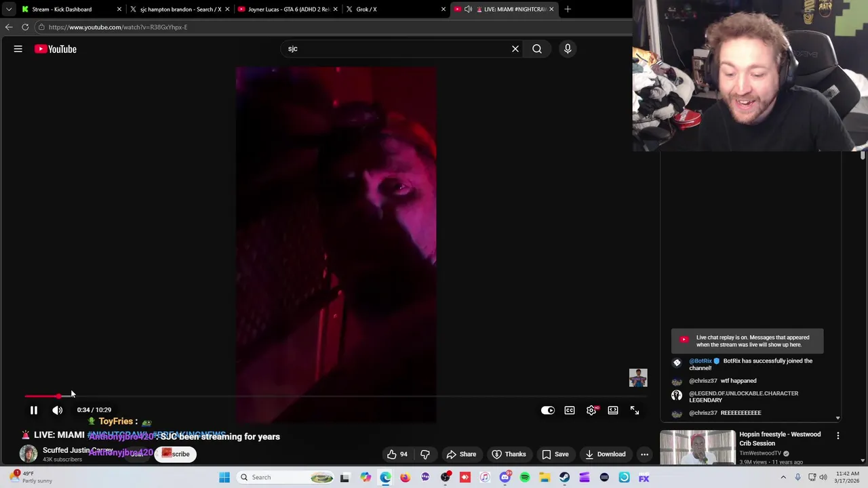Open Discord from the taskbar
868x488 pixels.
tap(505, 477)
